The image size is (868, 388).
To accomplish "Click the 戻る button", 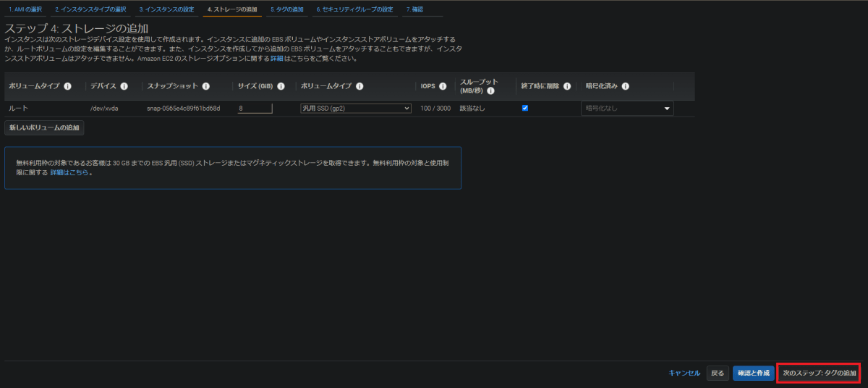I will [718, 373].
